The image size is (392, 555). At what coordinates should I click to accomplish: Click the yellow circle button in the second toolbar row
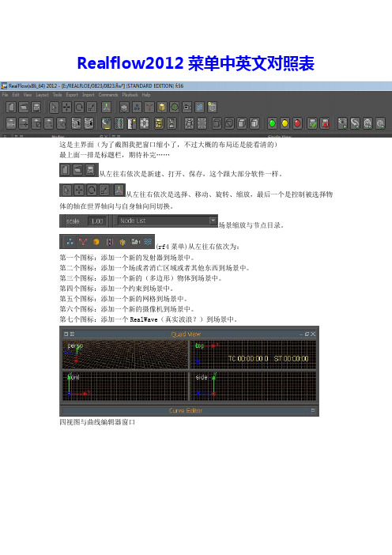tap(285, 123)
